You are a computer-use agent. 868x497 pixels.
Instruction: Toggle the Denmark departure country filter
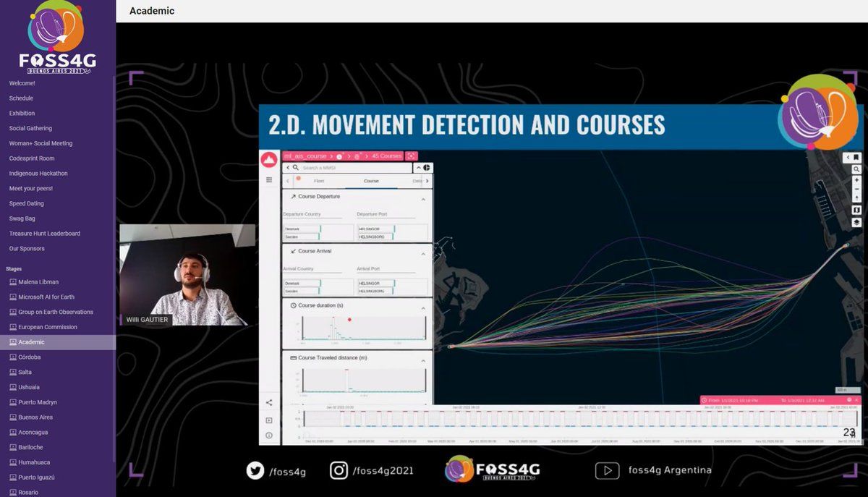[302, 229]
